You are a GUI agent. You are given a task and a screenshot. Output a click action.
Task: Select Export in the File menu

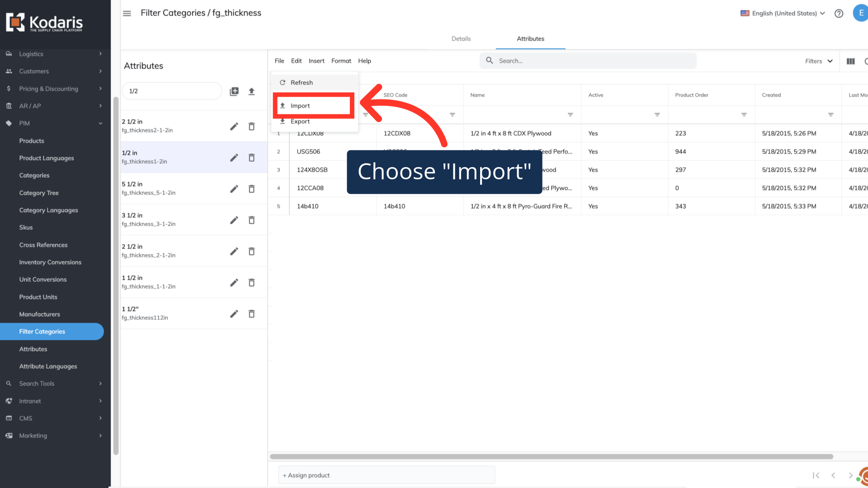click(x=301, y=122)
